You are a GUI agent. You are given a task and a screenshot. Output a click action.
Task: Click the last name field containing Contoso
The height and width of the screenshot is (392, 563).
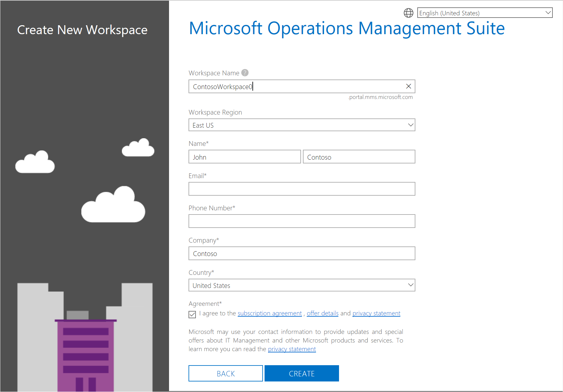coord(359,157)
